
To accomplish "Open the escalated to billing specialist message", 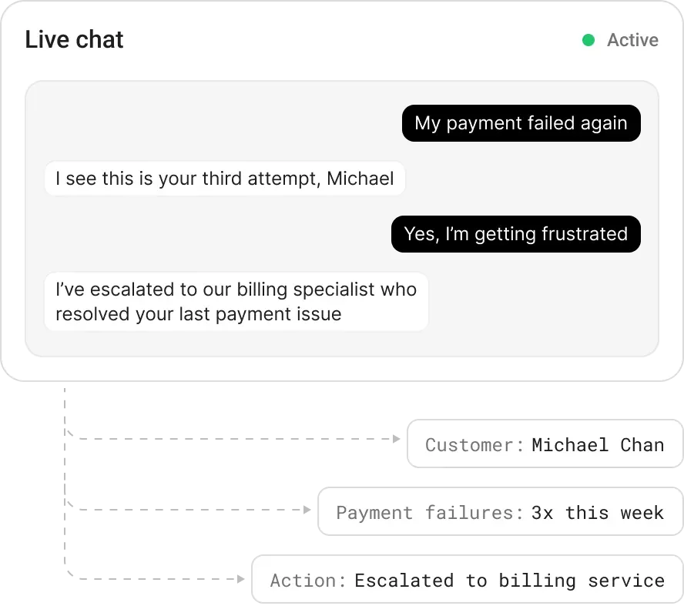I will 236,302.
